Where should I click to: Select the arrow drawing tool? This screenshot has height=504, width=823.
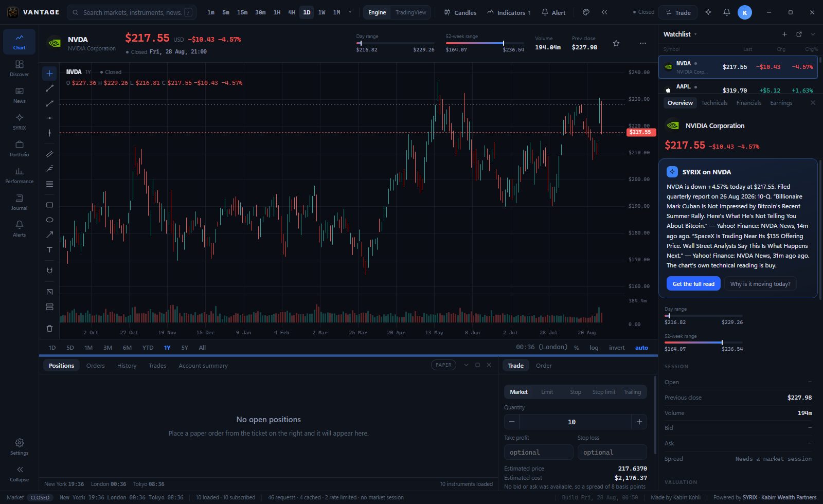(49, 235)
